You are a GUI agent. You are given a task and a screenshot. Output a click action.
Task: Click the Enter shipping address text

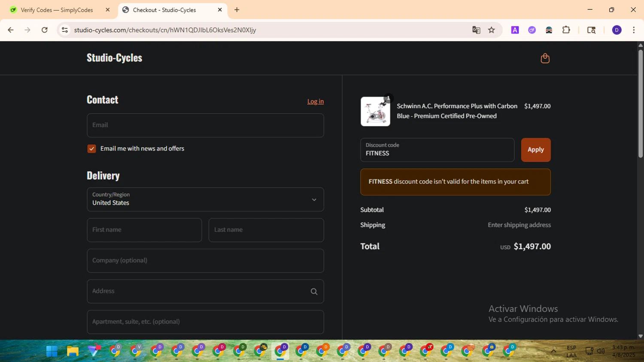[x=519, y=225]
